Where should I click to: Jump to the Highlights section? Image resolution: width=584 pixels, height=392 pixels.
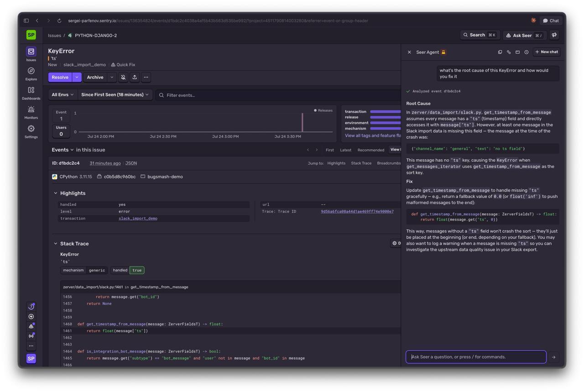tap(336, 163)
